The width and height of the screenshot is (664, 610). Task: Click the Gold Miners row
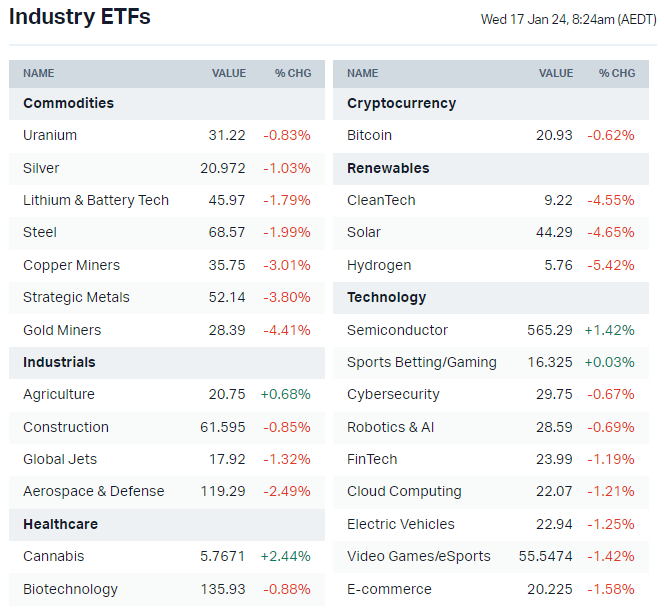(x=62, y=330)
